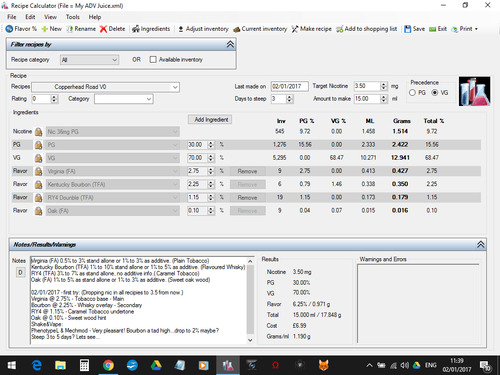Remove the RY4 Double (TFA) flavor

(247, 198)
